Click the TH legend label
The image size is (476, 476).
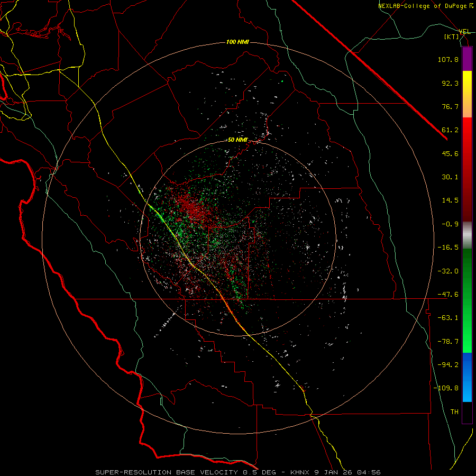click(454, 412)
